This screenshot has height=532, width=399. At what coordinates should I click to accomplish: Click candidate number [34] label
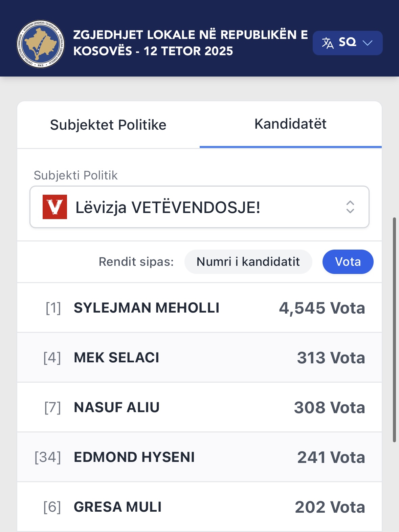point(48,457)
